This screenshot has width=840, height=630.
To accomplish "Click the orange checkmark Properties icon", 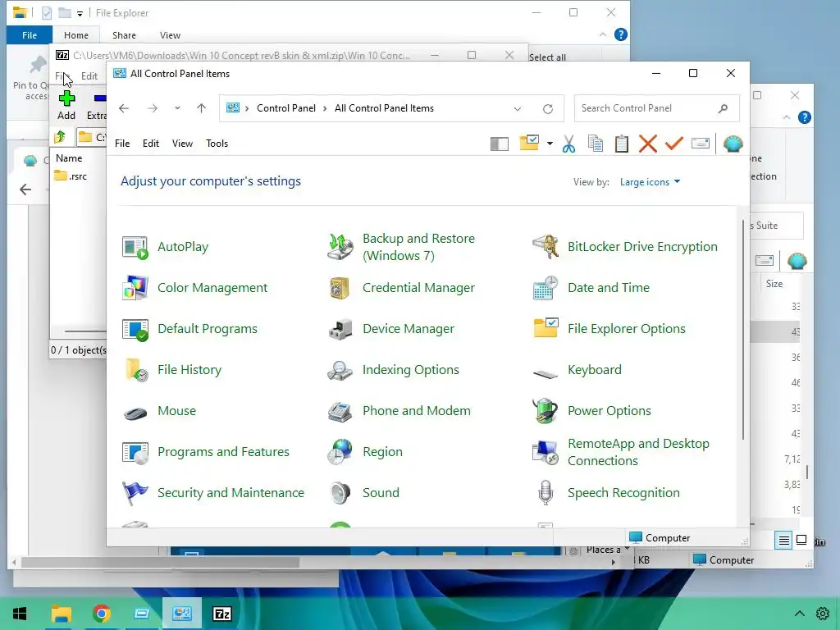I will coord(674,143).
